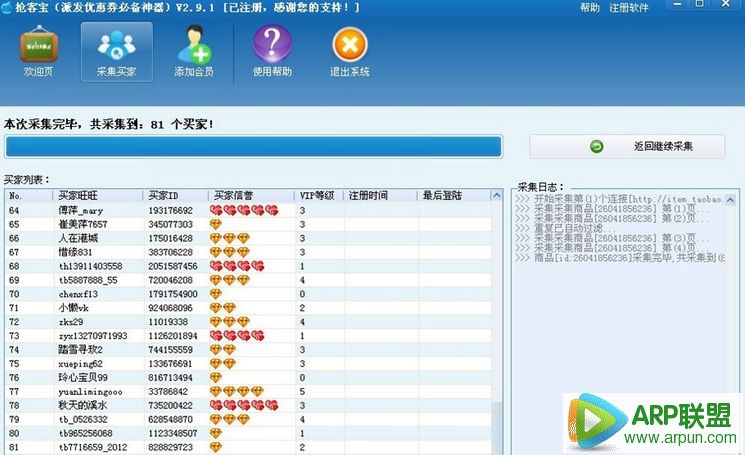Select buyer row 惜缘831
The width and height of the screenshot is (745, 455).
(248, 252)
